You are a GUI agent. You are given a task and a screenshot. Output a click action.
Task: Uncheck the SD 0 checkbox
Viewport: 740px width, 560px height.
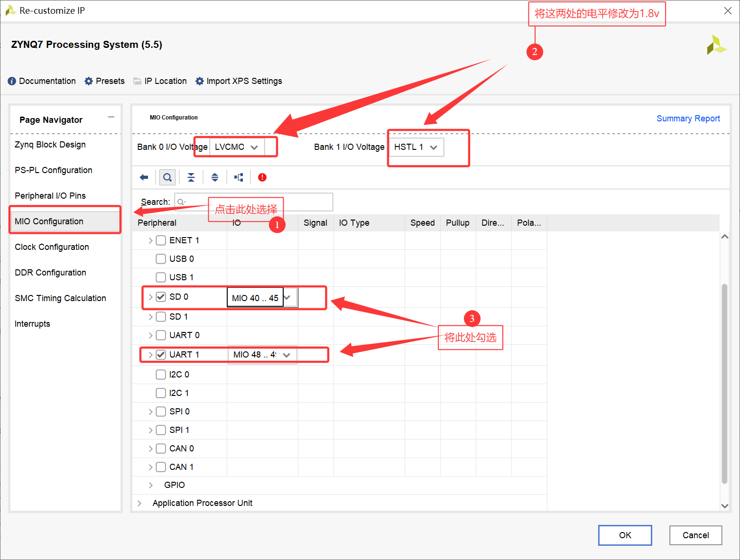(x=161, y=297)
